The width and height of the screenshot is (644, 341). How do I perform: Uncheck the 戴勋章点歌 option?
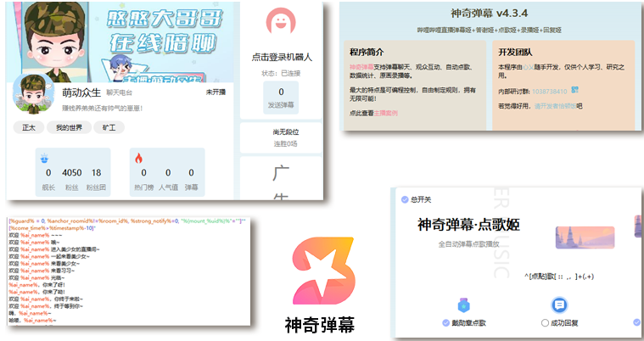click(x=445, y=323)
